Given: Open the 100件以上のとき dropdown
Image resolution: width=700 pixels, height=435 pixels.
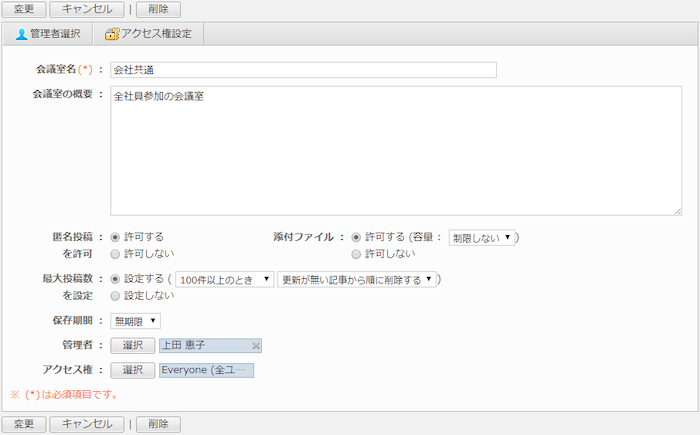Looking at the screenshot, I should click(224, 280).
